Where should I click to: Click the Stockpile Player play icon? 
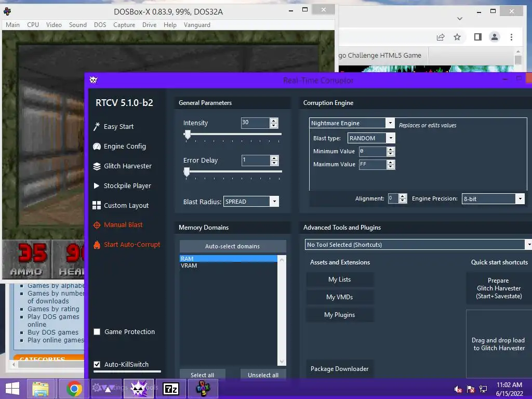coord(96,185)
